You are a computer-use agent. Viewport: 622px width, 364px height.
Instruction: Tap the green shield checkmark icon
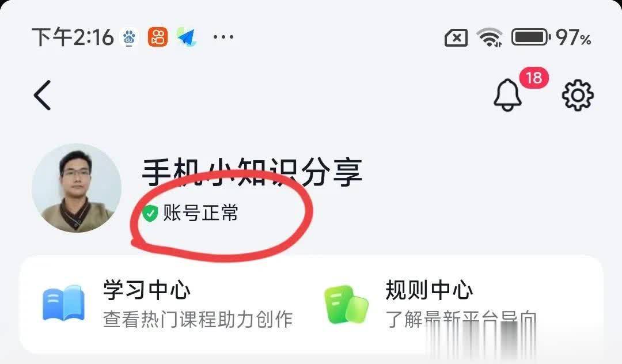point(150,213)
